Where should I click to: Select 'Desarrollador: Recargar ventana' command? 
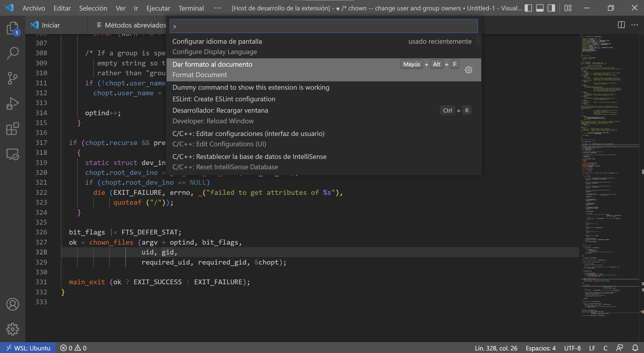click(x=220, y=110)
